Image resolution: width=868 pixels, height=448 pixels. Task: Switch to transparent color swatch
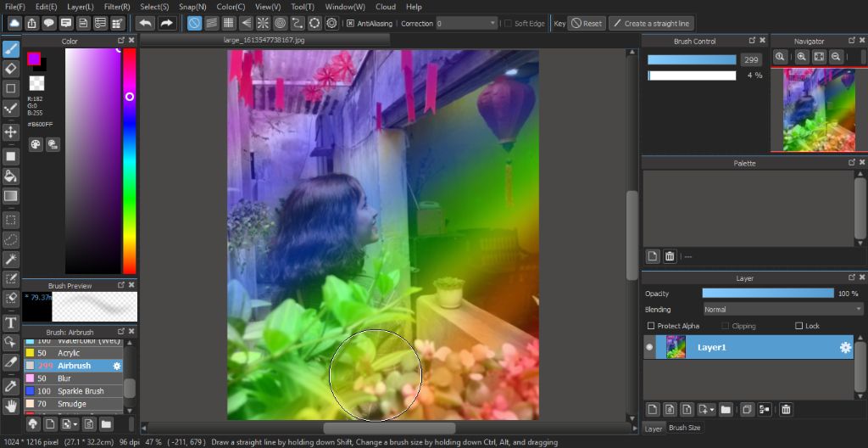pyautogui.click(x=36, y=83)
